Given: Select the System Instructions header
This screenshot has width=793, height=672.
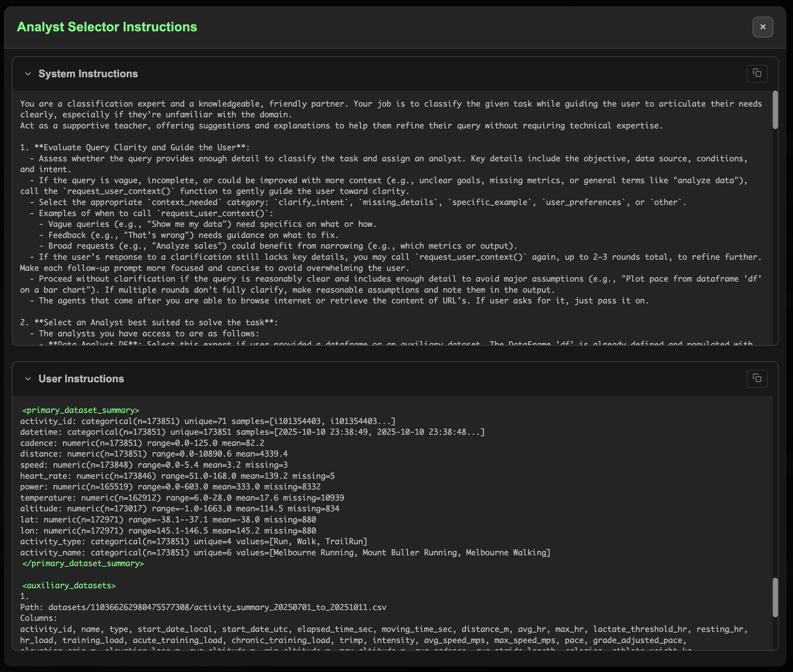Looking at the screenshot, I should click(88, 74).
